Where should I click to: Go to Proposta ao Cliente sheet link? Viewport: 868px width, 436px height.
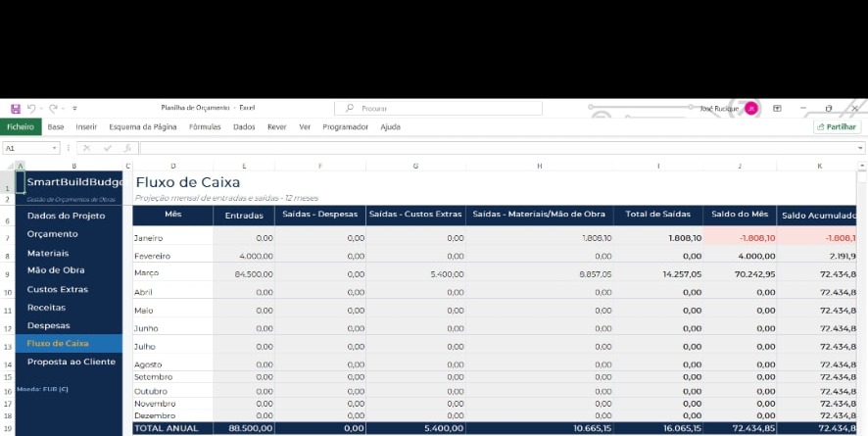click(72, 362)
